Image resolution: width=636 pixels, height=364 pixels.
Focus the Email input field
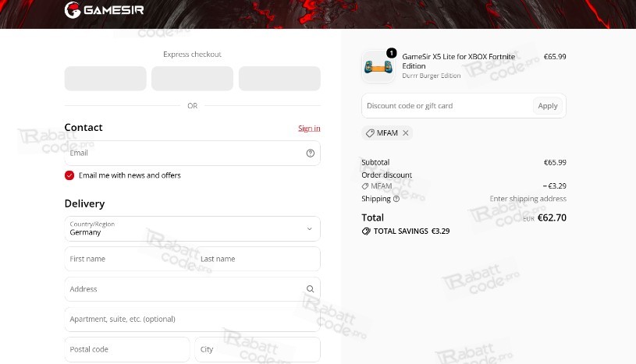click(192, 154)
